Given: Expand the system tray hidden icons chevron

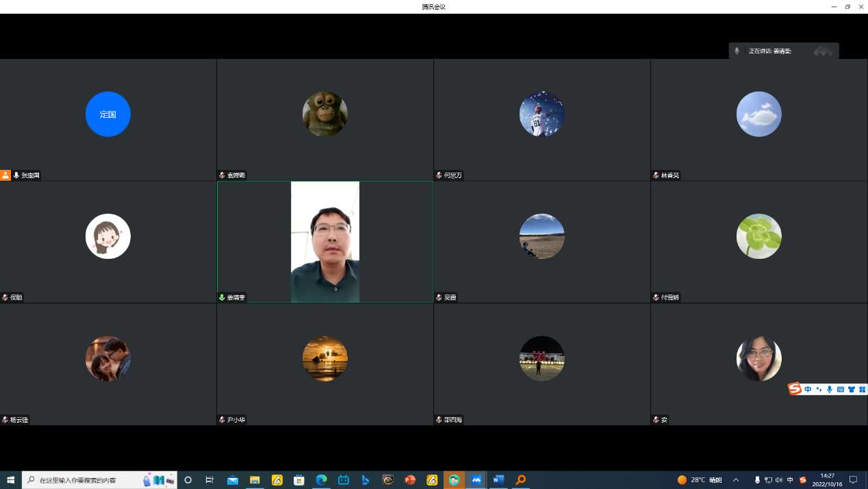Looking at the screenshot, I should (x=736, y=480).
